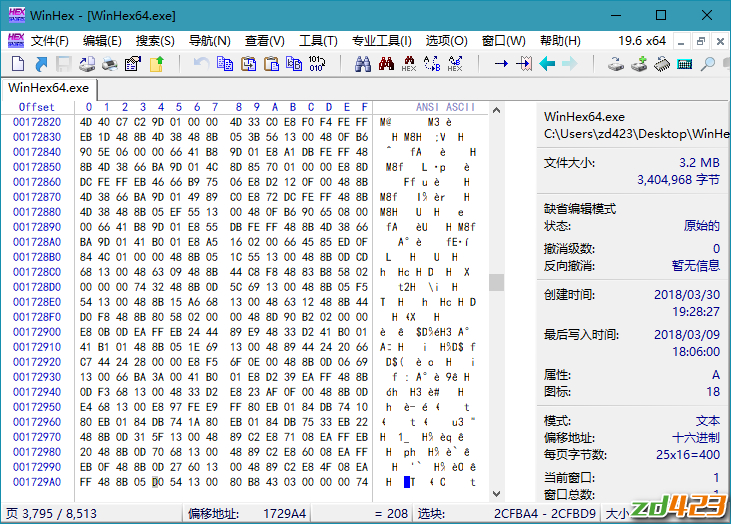Click the light blue Forward arrow icon
Screen dimensions: 731x524
pyautogui.click(x=570, y=63)
